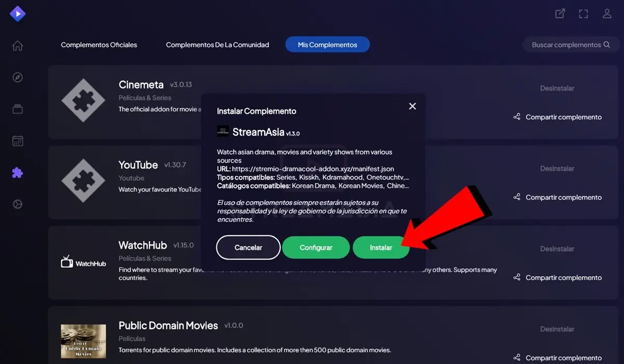Open the Discover compass icon
This screenshot has height=364, width=624.
18,77
